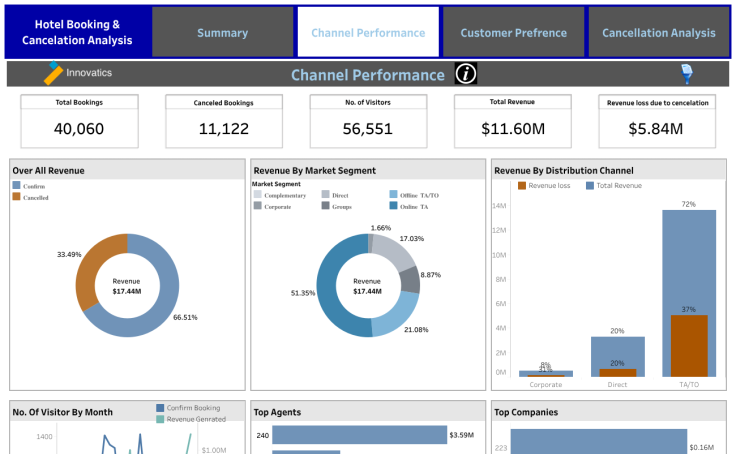Click the Direct channel blue bar

(617, 350)
